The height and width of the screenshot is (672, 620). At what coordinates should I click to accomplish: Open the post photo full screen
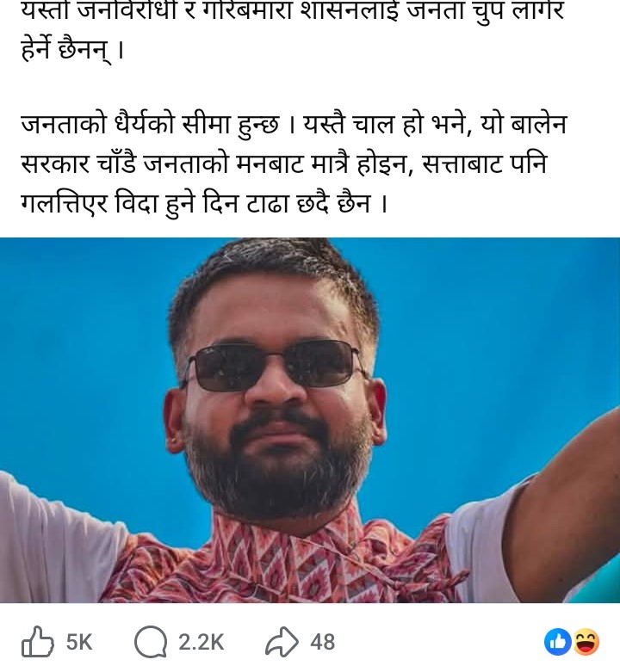point(310,420)
